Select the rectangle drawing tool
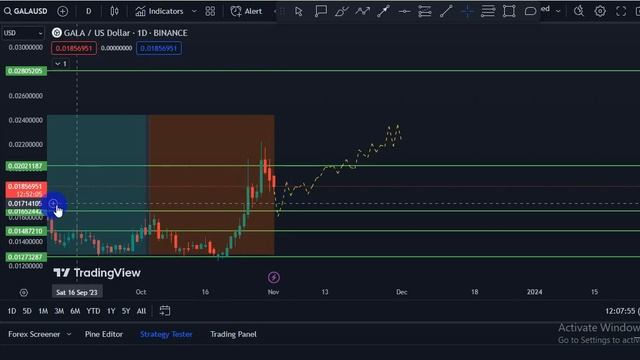The width and height of the screenshot is (640, 360). tap(509, 11)
